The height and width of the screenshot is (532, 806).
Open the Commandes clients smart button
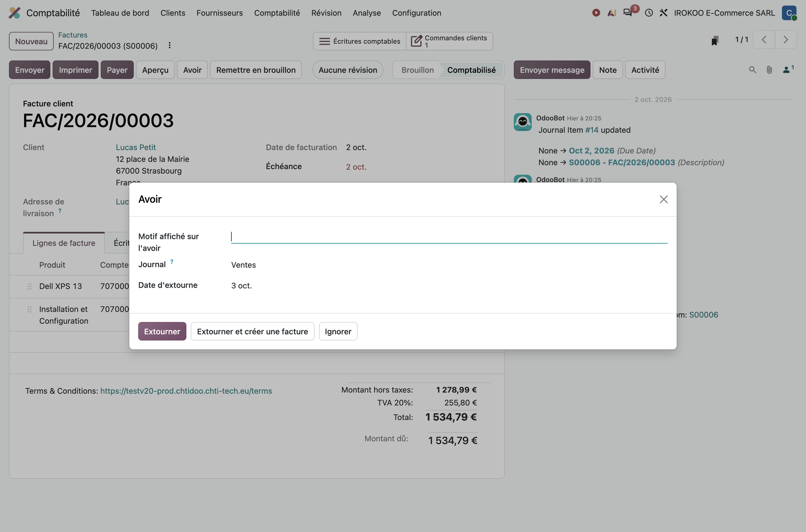click(449, 41)
